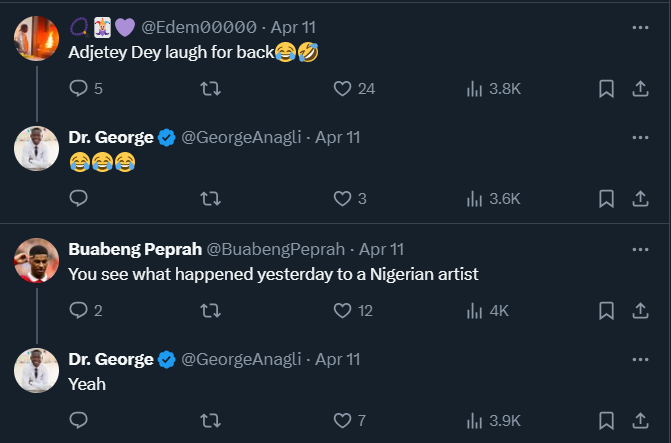Bookmark Edem00000's tweet

[606, 88]
